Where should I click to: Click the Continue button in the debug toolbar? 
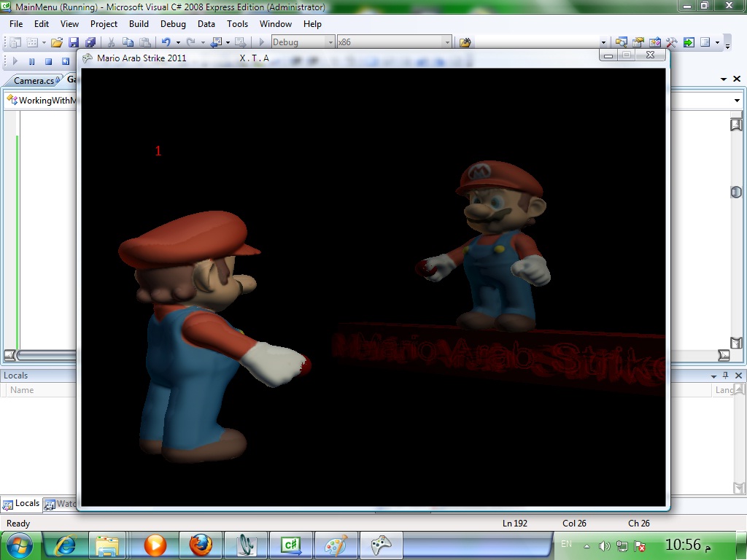pos(15,61)
